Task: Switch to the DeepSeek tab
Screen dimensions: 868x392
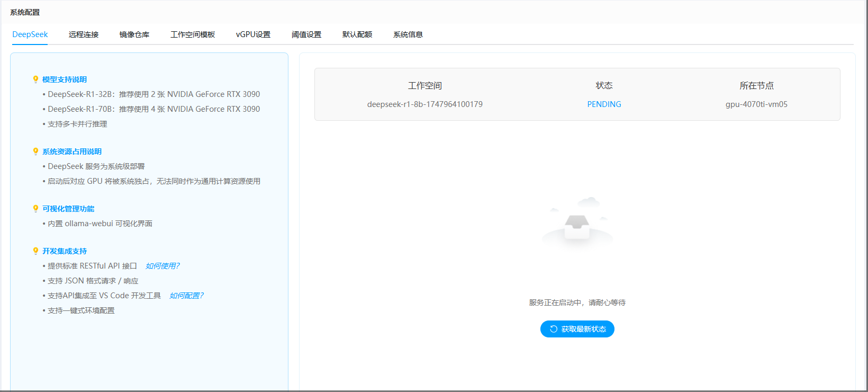Action: 30,34
